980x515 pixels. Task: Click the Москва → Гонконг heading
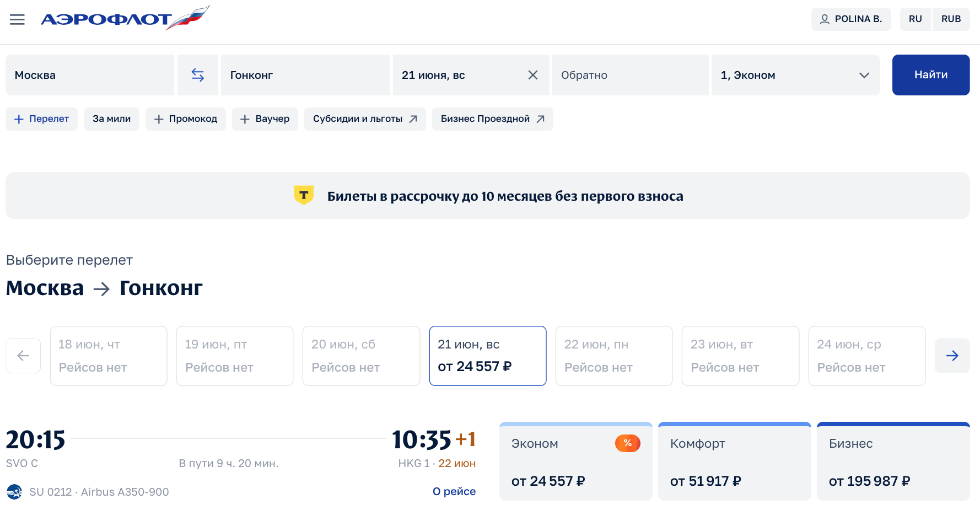coord(104,288)
